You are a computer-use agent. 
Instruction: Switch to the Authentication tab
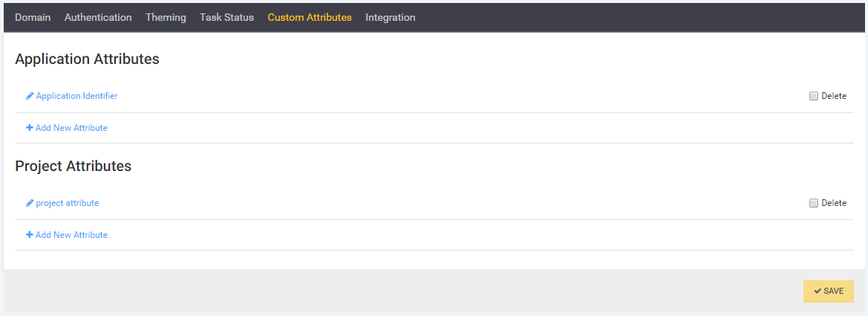pyautogui.click(x=98, y=17)
